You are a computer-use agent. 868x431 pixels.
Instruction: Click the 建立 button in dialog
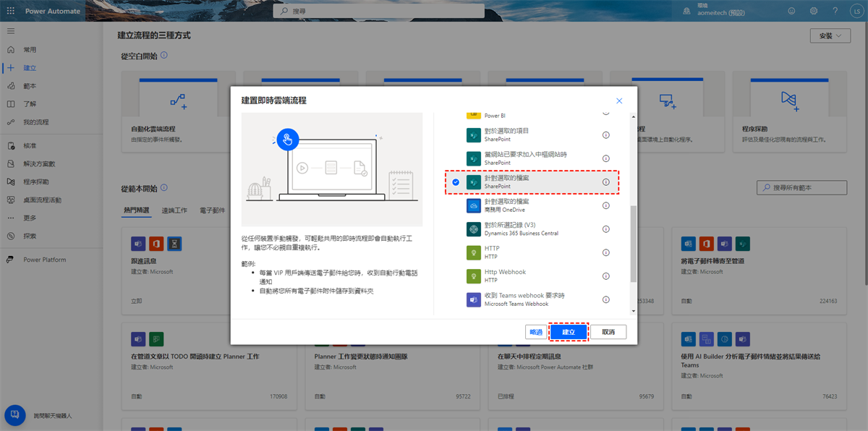pyautogui.click(x=569, y=332)
